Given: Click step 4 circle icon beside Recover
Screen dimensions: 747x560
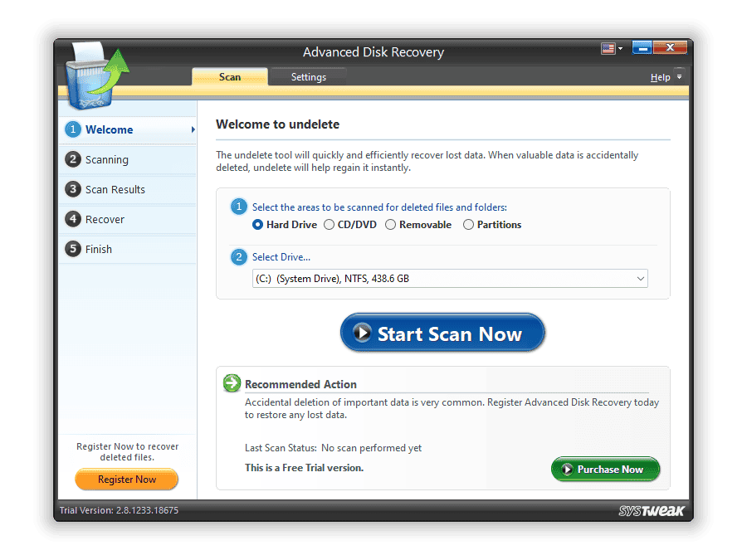Looking at the screenshot, I should [73, 219].
